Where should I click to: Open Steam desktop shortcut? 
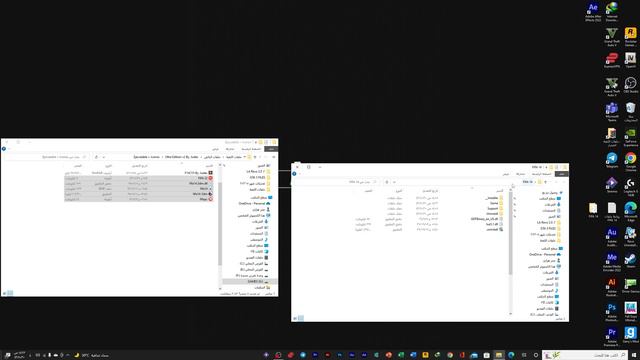630,260
